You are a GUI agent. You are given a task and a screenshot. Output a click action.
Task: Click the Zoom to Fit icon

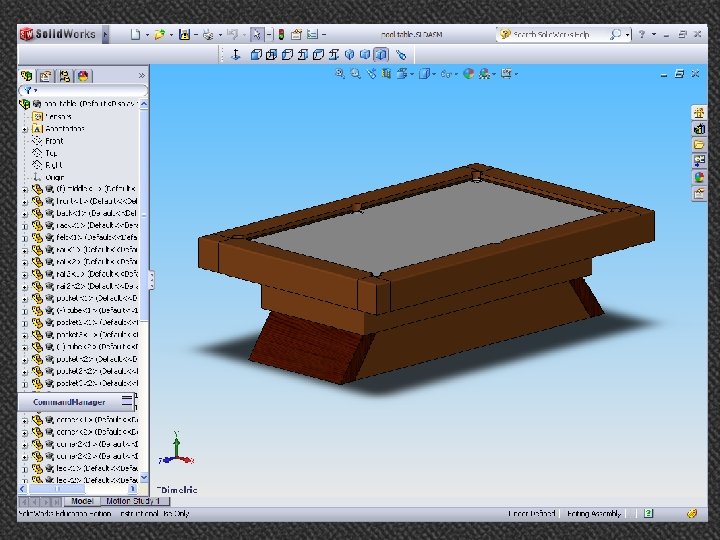click(x=340, y=73)
